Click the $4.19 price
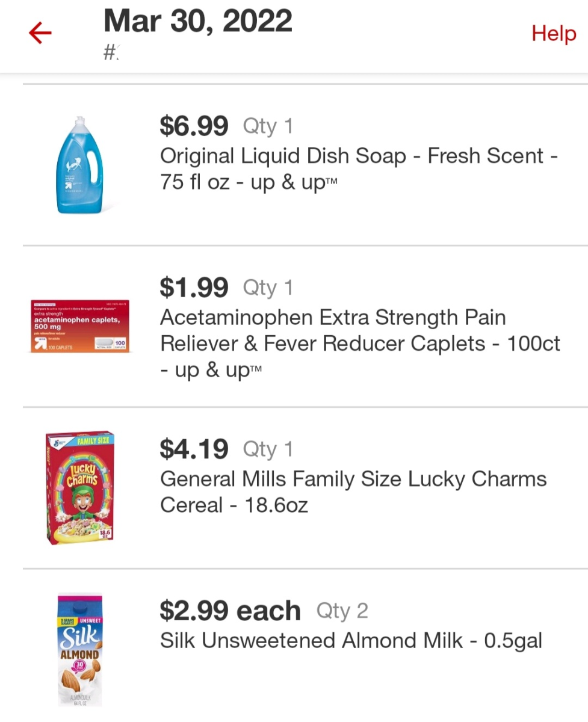Screen dimensions: 588x722 194,449
